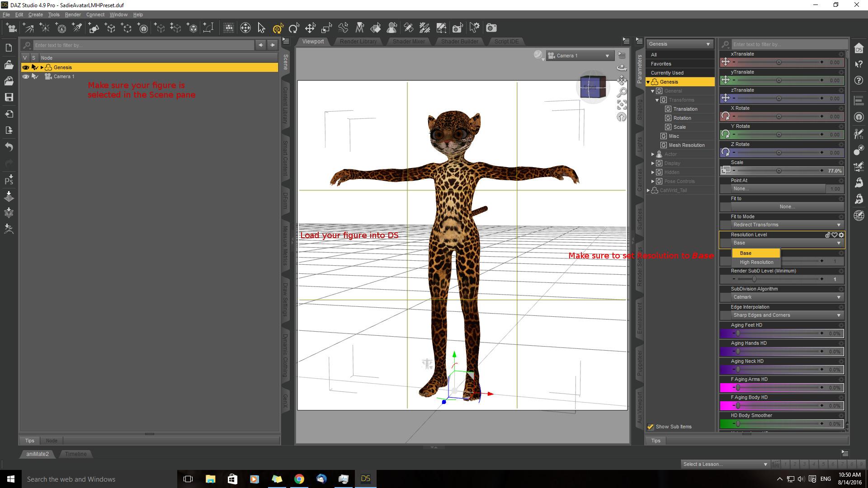Choose High Resolution from the Resolution Level list
The image size is (868, 488).
(756, 262)
